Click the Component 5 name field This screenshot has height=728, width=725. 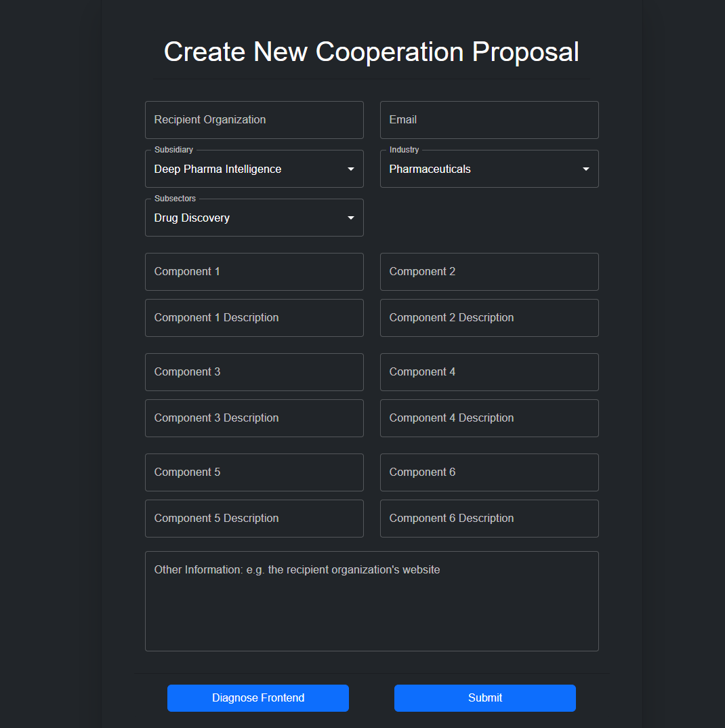254,472
